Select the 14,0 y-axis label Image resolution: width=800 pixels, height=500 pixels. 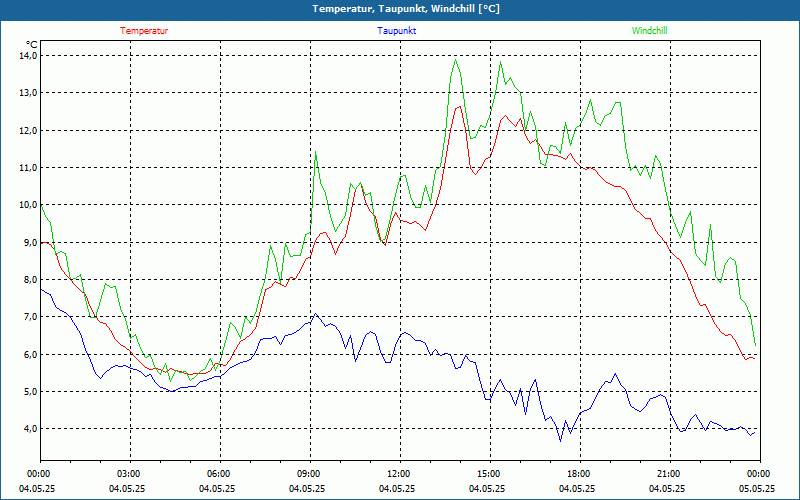[x=28, y=56]
